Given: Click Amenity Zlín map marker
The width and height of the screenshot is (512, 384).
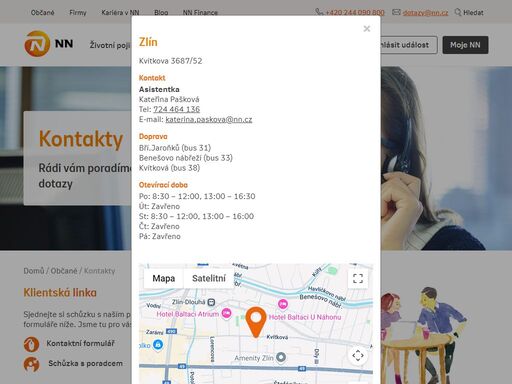Looking at the screenshot, I should tap(281, 357).
